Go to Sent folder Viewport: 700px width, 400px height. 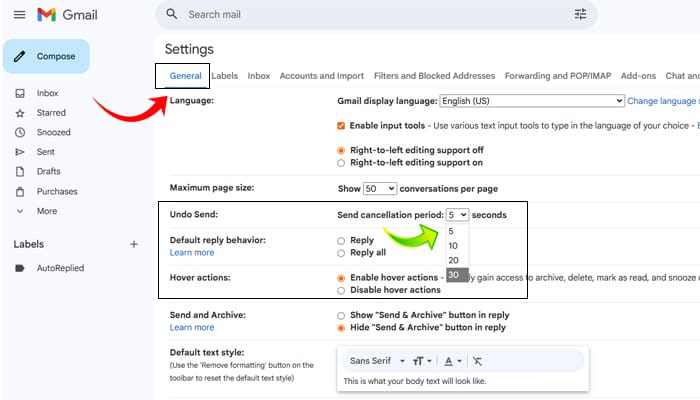click(46, 152)
